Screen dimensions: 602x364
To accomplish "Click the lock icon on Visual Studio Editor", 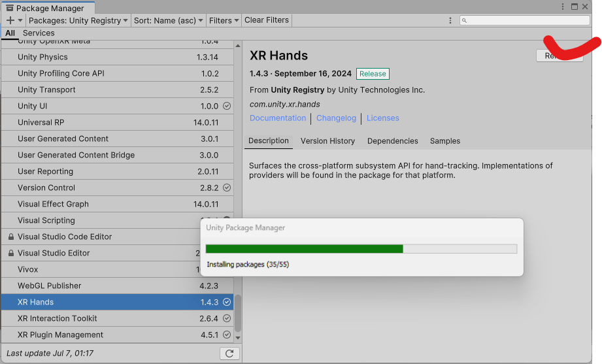I will click(x=11, y=253).
